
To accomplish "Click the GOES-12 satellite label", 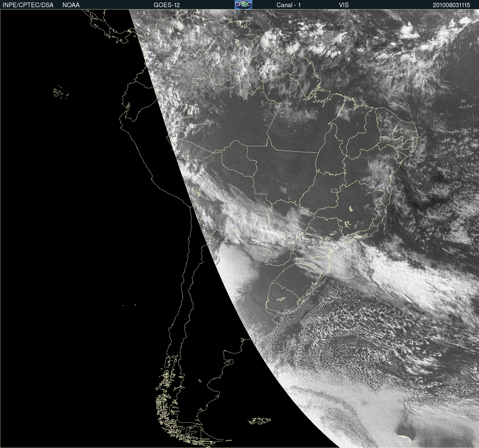I will [167, 5].
